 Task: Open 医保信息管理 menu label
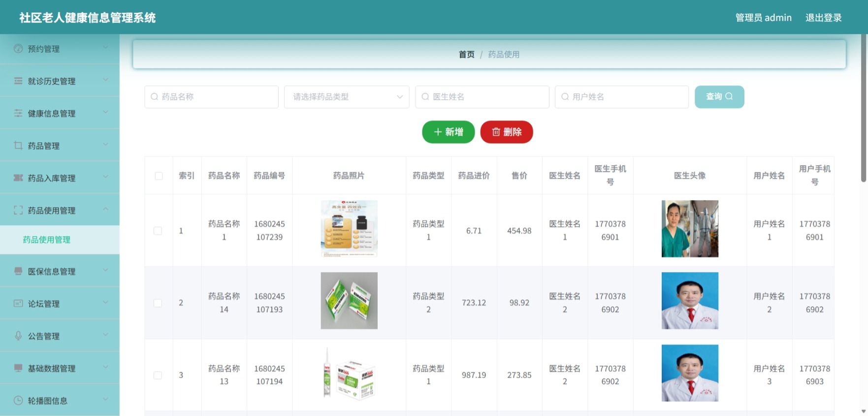tap(52, 272)
